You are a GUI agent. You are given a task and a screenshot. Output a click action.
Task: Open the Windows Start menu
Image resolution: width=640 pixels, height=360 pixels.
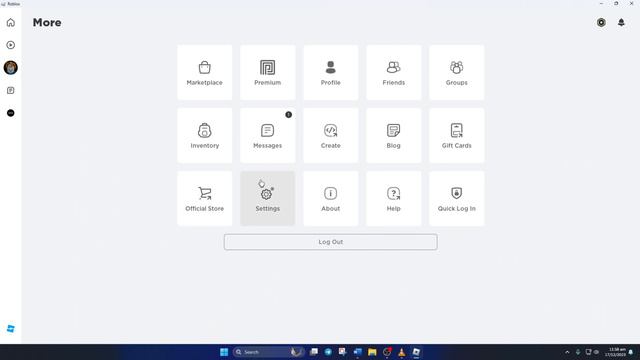(x=224, y=352)
